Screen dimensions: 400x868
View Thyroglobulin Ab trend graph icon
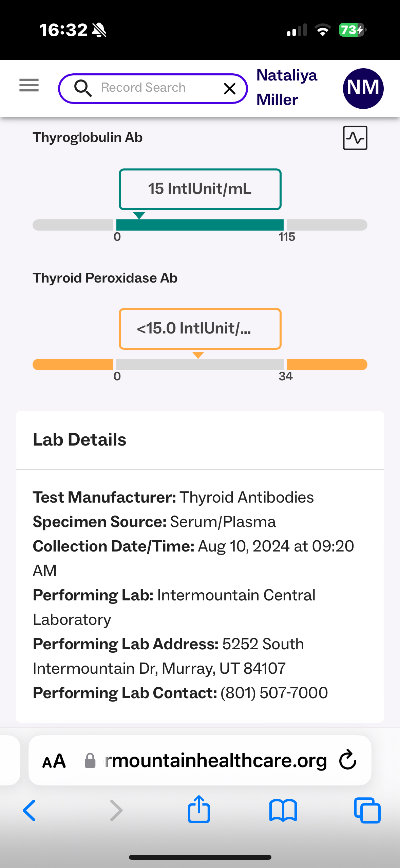point(355,138)
